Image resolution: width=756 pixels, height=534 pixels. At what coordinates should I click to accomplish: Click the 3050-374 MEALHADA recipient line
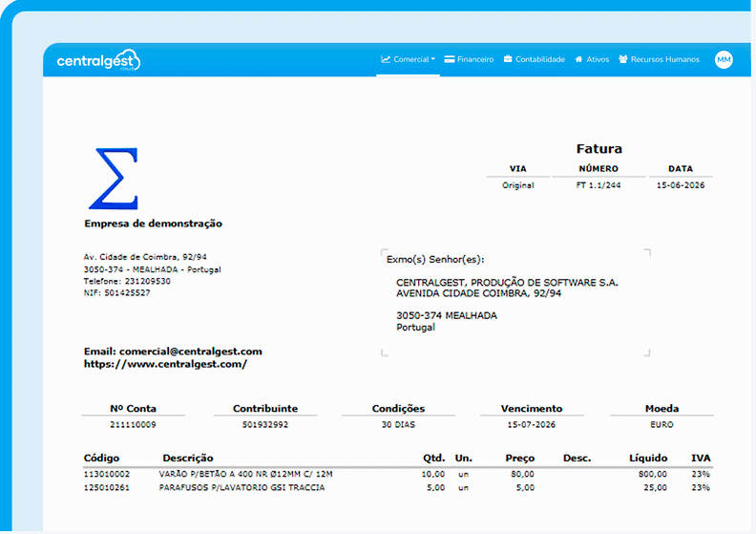pyautogui.click(x=447, y=315)
